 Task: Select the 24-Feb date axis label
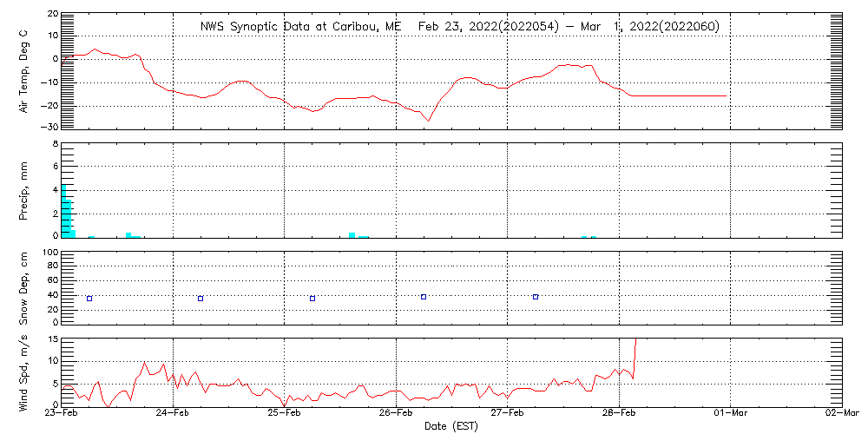point(173,414)
